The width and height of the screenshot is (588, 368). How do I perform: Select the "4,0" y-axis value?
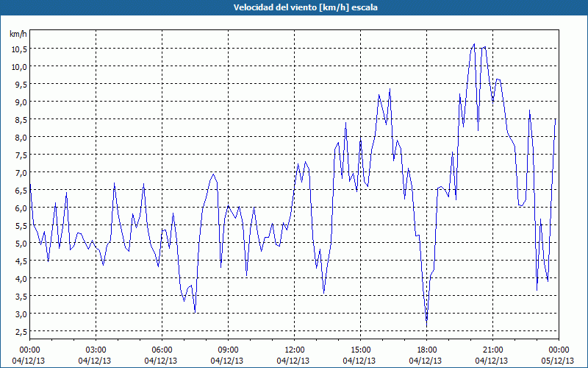point(21,279)
